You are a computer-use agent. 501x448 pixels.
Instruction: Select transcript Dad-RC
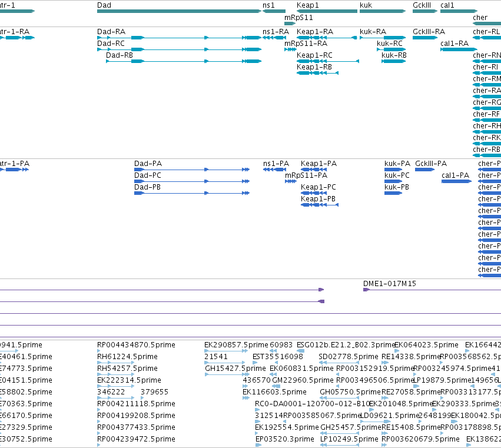[x=111, y=44]
